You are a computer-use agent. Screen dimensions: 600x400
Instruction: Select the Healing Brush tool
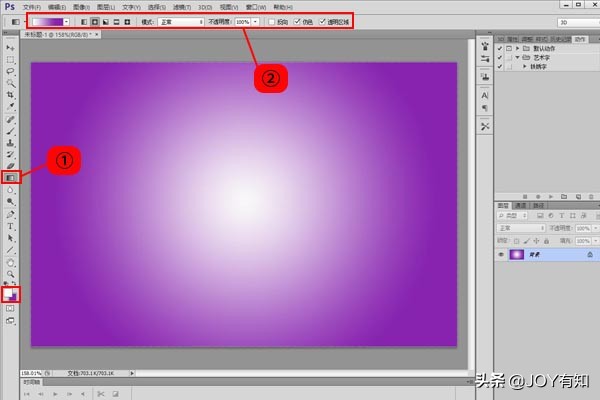coord(10,119)
